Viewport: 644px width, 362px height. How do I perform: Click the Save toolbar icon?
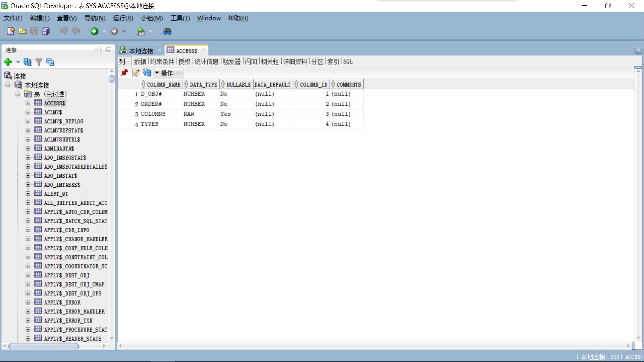click(34, 31)
